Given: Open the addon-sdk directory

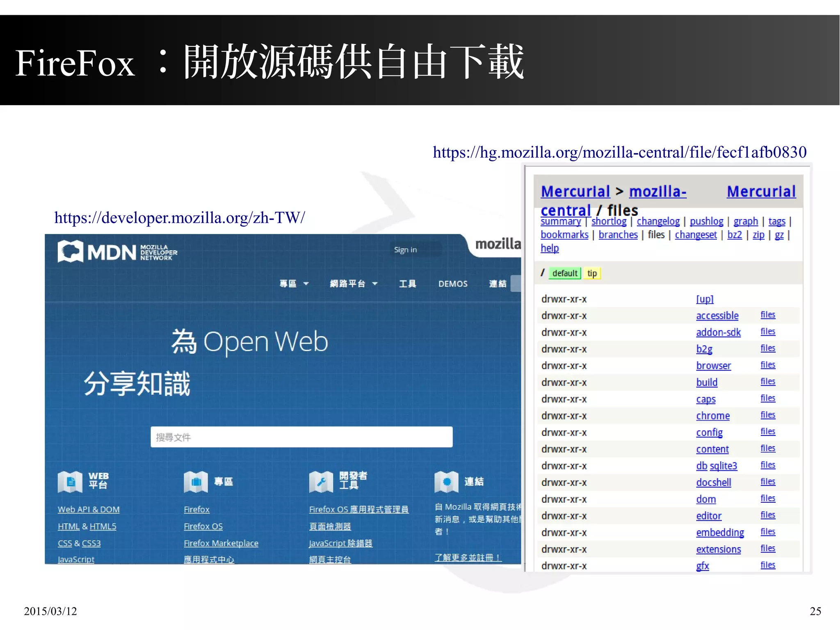Looking at the screenshot, I should coord(718,332).
